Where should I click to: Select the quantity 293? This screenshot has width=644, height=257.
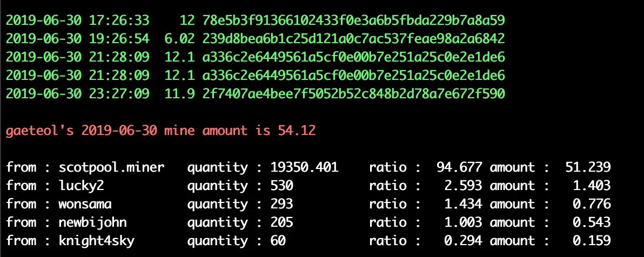coord(282,204)
